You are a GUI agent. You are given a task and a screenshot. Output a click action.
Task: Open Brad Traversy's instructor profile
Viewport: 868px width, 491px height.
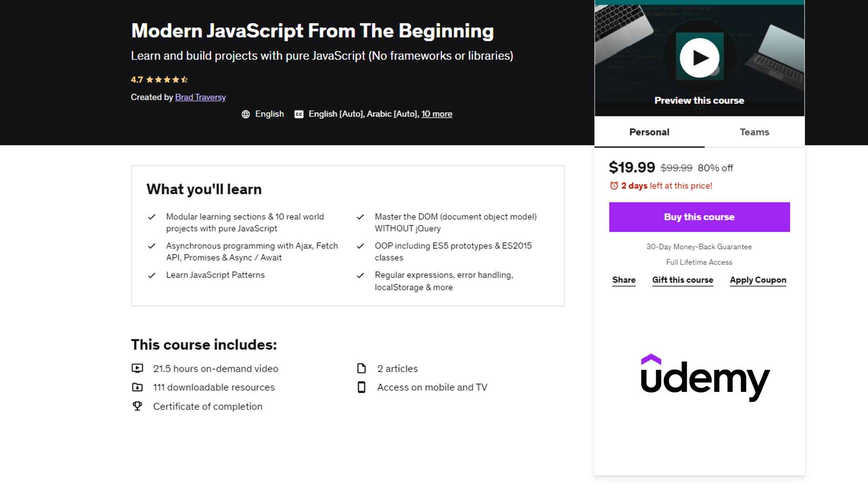click(x=200, y=97)
